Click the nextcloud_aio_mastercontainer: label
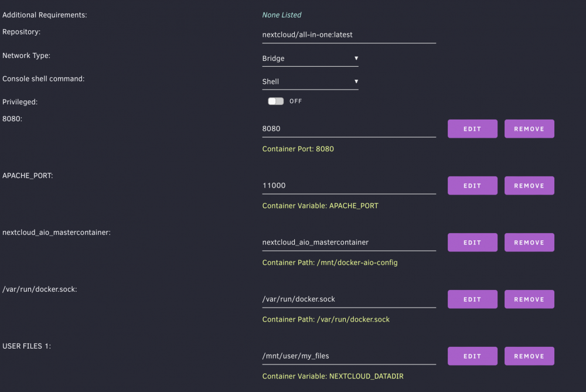The width and height of the screenshot is (586, 392). [56, 233]
